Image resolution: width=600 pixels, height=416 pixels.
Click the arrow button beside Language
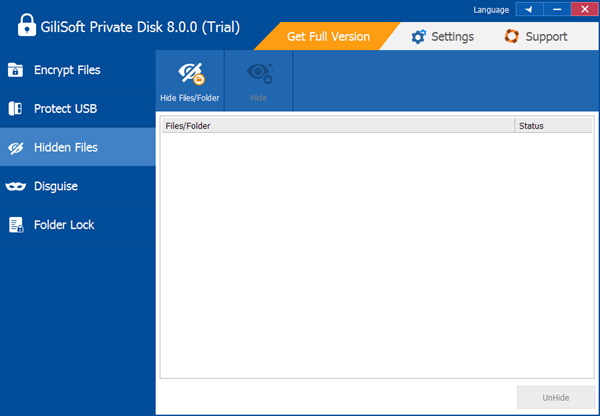pyautogui.click(x=530, y=9)
